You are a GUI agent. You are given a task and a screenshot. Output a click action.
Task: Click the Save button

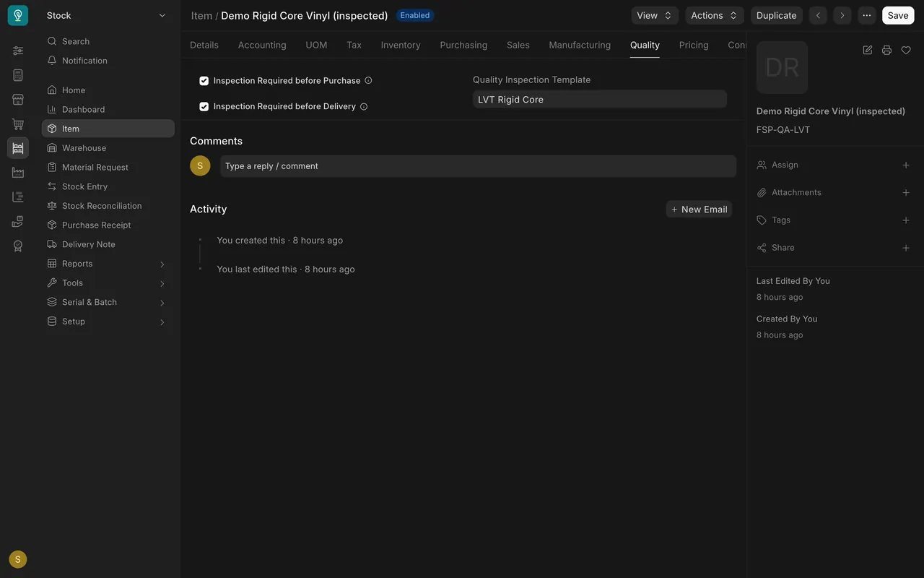click(x=898, y=15)
